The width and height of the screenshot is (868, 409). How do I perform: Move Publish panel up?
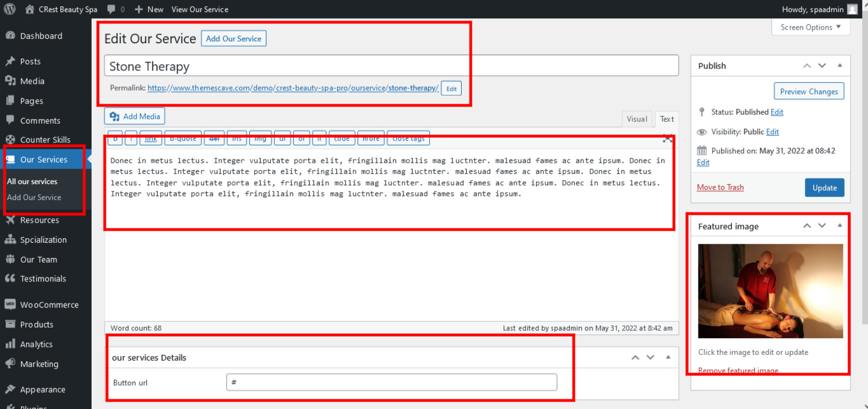[x=807, y=66]
